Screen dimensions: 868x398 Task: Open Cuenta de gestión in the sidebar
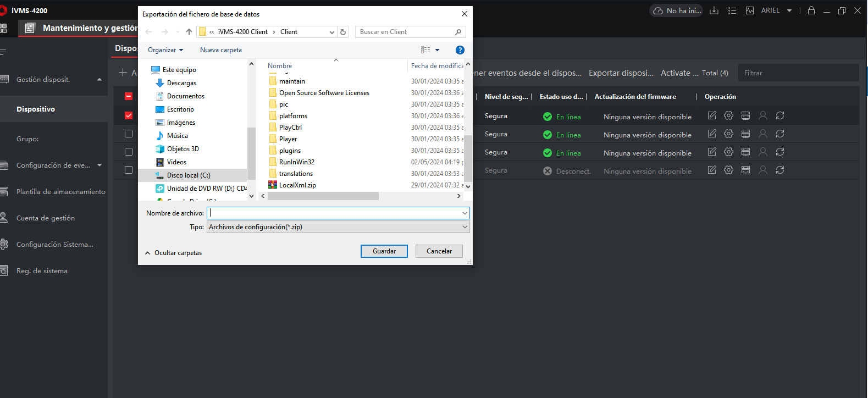point(46,218)
